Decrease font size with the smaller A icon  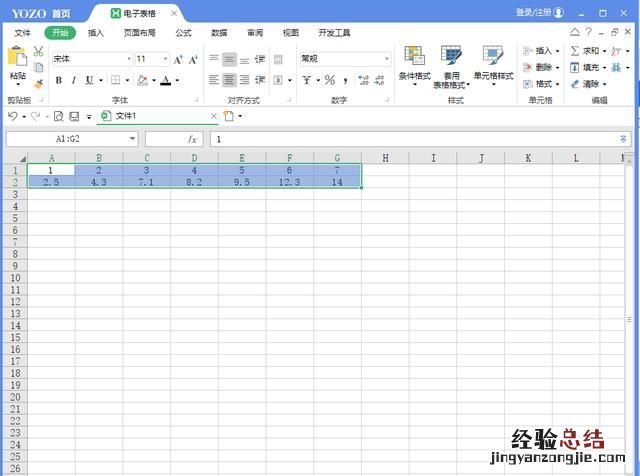coord(193,60)
